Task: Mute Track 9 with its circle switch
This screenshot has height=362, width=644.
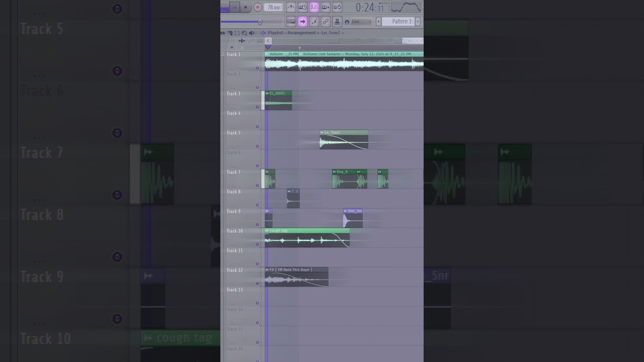Action: pyautogui.click(x=257, y=225)
